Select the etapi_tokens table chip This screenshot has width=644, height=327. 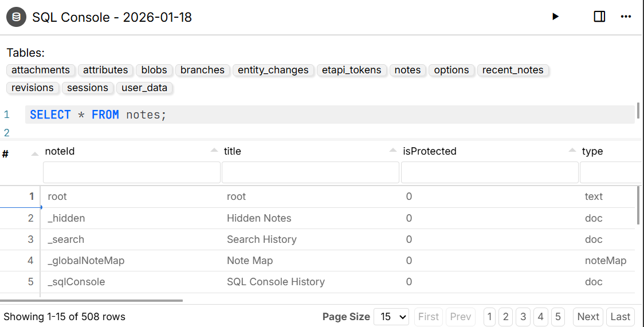click(351, 70)
